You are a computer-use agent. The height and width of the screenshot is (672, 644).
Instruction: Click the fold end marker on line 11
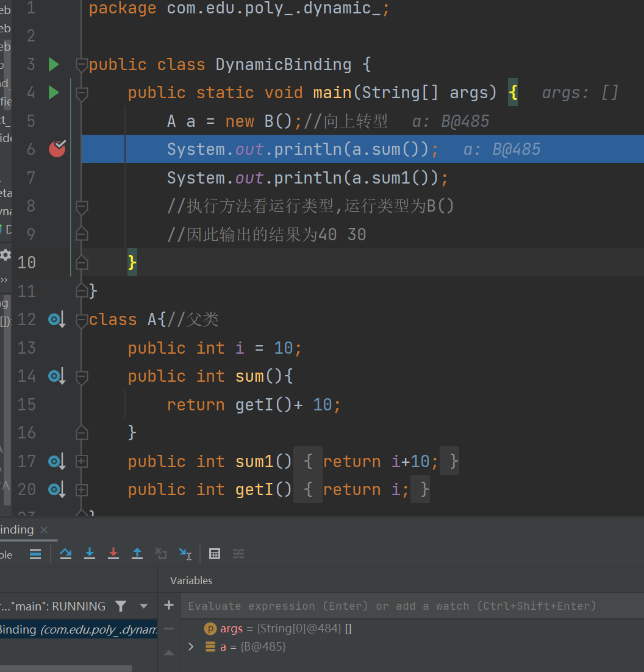pyautogui.click(x=81, y=291)
